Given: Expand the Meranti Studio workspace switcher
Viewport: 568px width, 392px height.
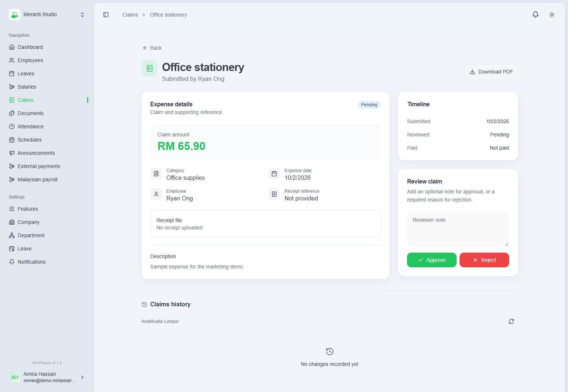Looking at the screenshot, I should (x=82, y=15).
